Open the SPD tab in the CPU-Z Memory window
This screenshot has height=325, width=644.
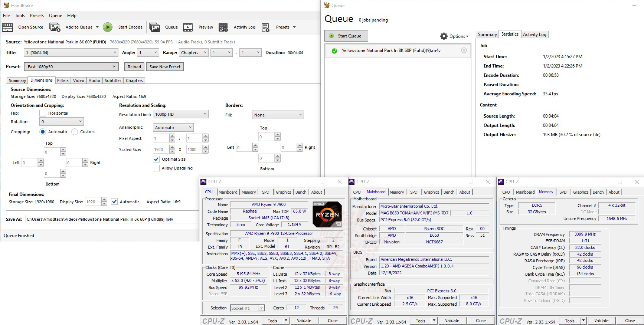click(x=563, y=192)
